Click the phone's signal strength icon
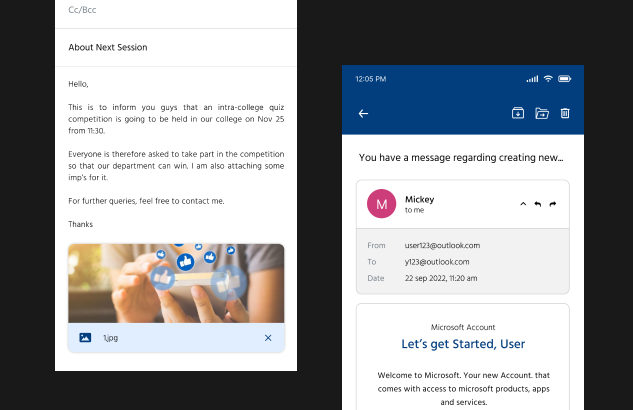Image resolution: width=633 pixels, height=410 pixels. coord(532,79)
